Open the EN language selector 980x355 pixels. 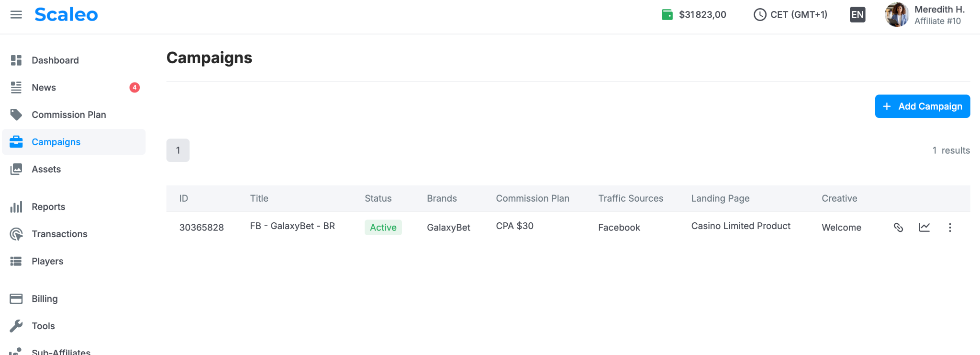pyautogui.click(x=857, y=14)
